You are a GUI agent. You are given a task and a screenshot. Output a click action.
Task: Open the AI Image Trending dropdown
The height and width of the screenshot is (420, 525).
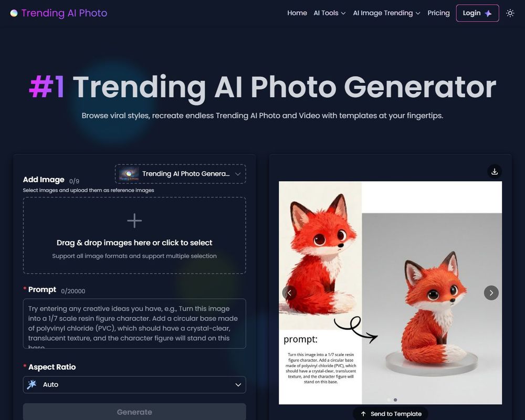pos(386,13)
